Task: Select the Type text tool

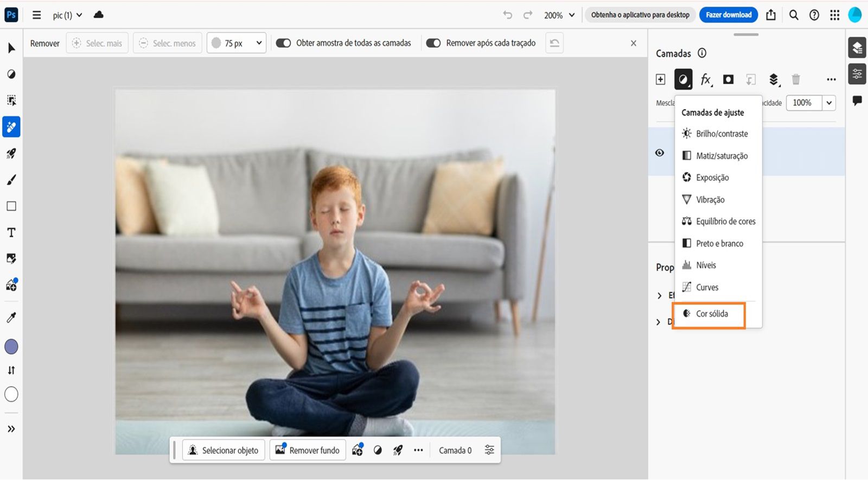Action: [11, 232]
